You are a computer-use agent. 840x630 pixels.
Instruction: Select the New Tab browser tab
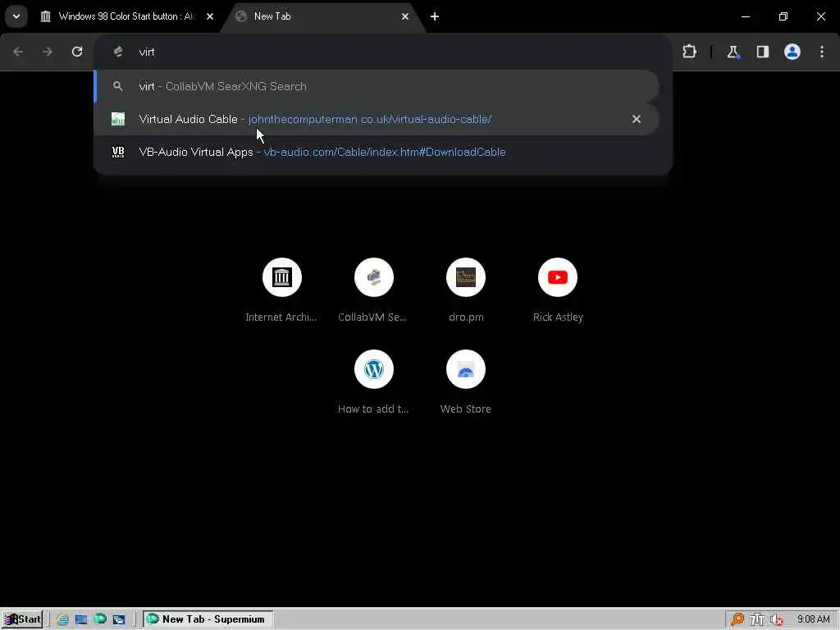tap(322, 16)
